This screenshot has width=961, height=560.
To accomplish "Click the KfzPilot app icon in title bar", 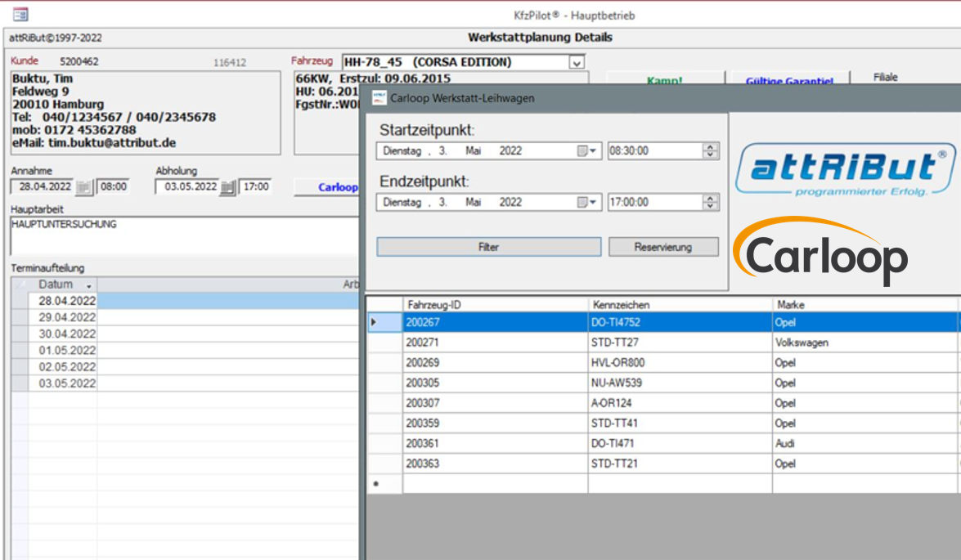I will tap(20, 14).
